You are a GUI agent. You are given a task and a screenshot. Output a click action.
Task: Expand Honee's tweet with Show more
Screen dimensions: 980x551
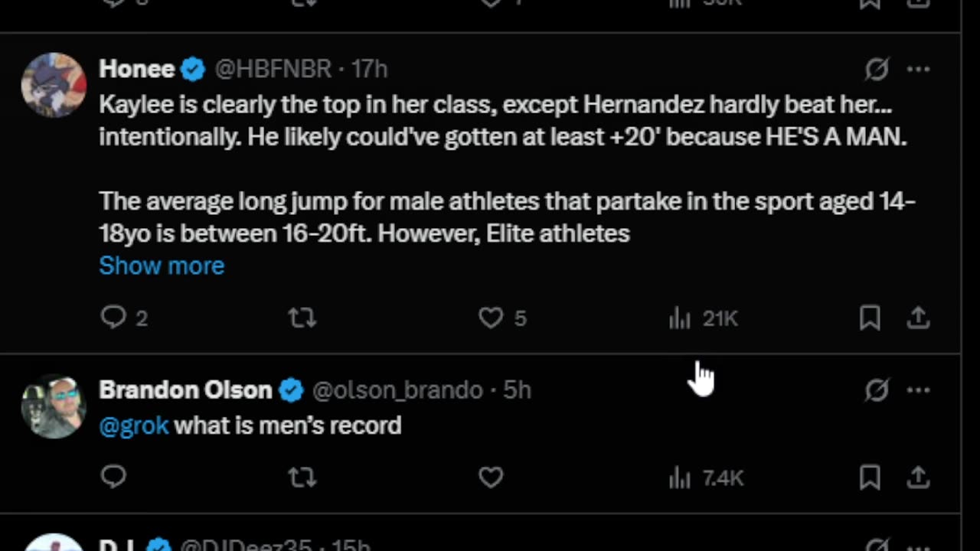tap(162, 266)
